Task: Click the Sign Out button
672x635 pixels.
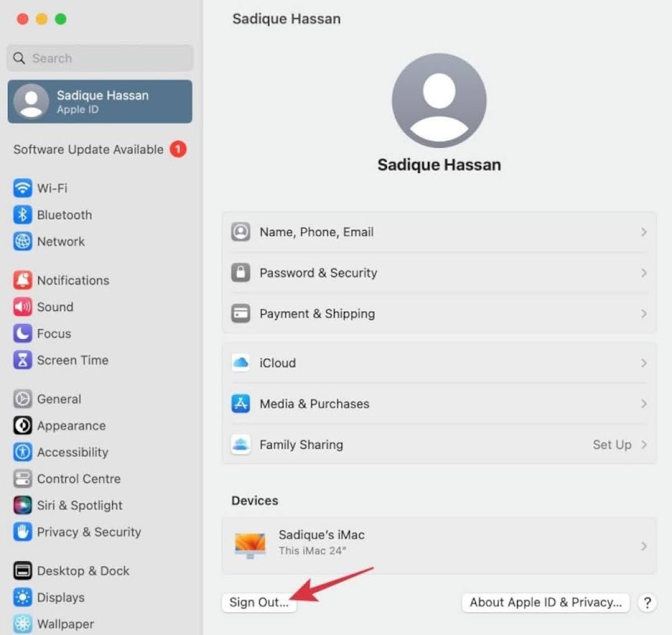Action: [259, 602]
